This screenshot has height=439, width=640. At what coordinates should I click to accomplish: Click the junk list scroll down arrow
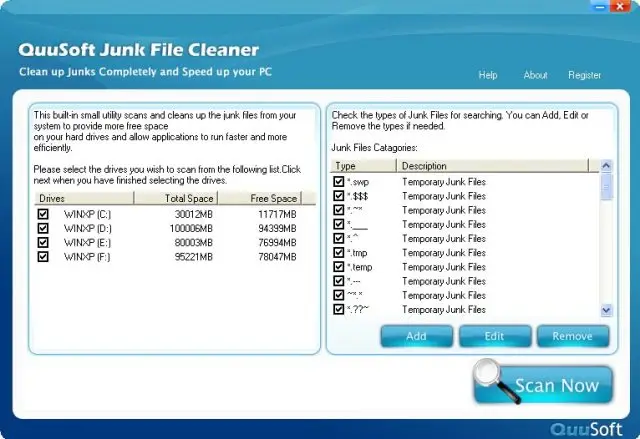pyautogui.click(x=607, y=310)
